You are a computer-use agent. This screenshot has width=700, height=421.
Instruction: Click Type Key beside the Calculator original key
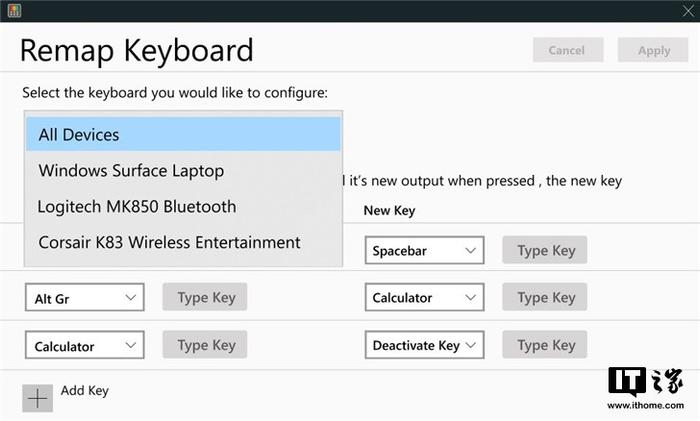point(205,345)
